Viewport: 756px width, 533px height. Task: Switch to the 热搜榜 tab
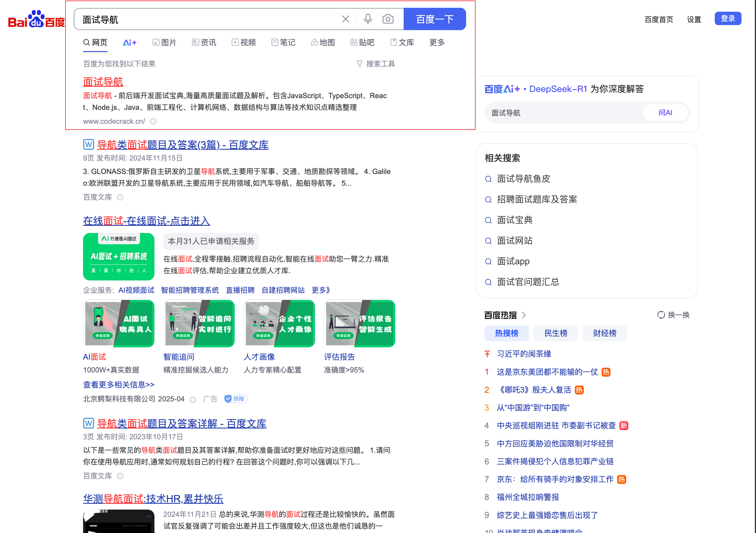tap(507, 333)
